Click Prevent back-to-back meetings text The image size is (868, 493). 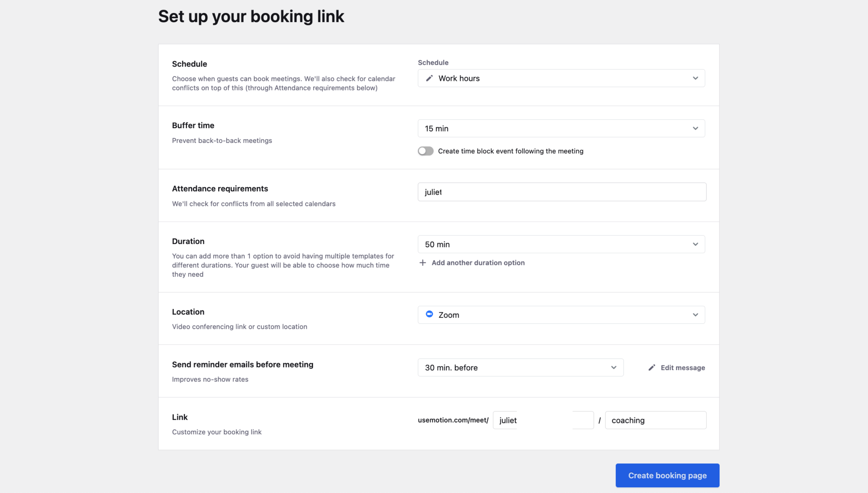(222, 140)
